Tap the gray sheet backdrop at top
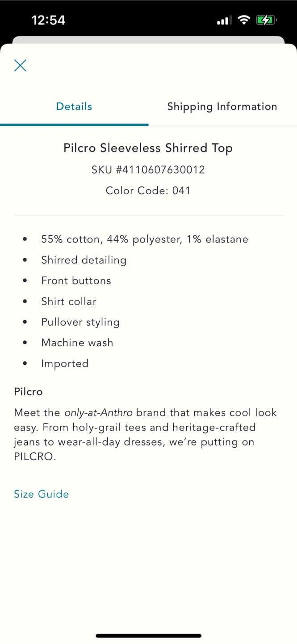Viewport: 297px width, 644px height. (x=148, y=40)
